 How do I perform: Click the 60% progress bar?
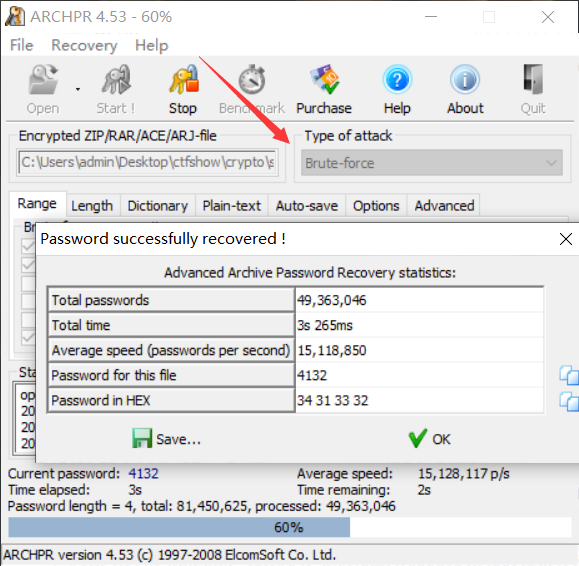coord(290,527)
